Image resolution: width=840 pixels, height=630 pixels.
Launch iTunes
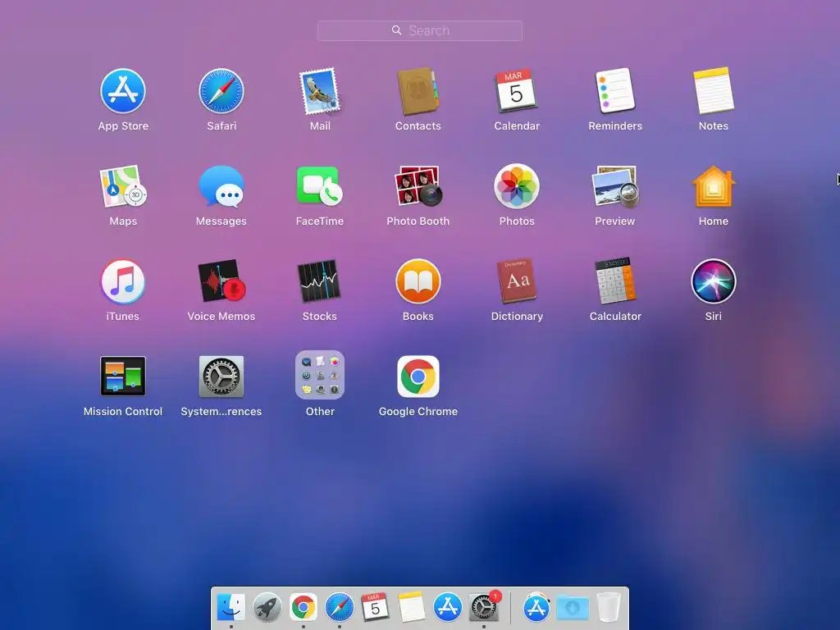click(123, 282)
